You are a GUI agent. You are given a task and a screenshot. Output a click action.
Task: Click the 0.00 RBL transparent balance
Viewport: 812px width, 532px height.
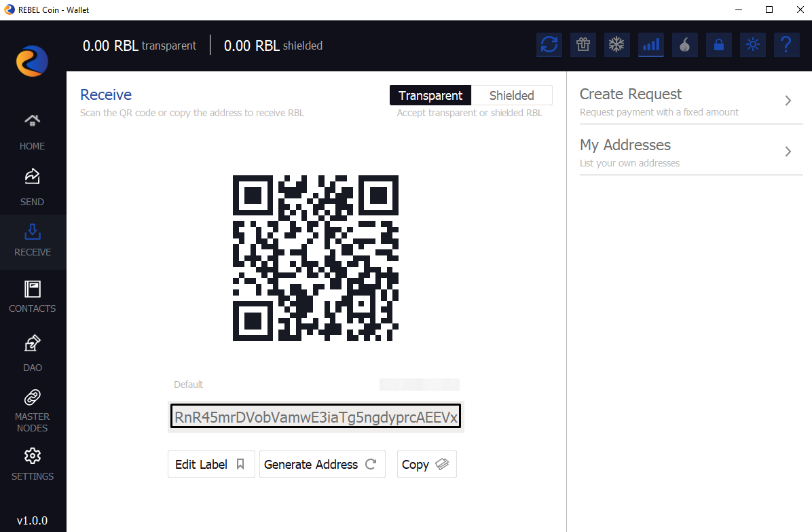(139, 46)
